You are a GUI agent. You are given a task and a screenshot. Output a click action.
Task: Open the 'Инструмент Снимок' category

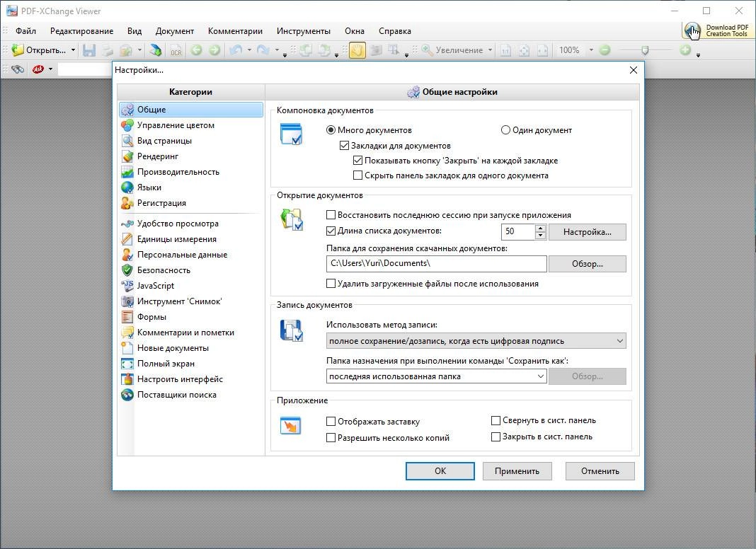pyautogui.click(x=191, y=301)
